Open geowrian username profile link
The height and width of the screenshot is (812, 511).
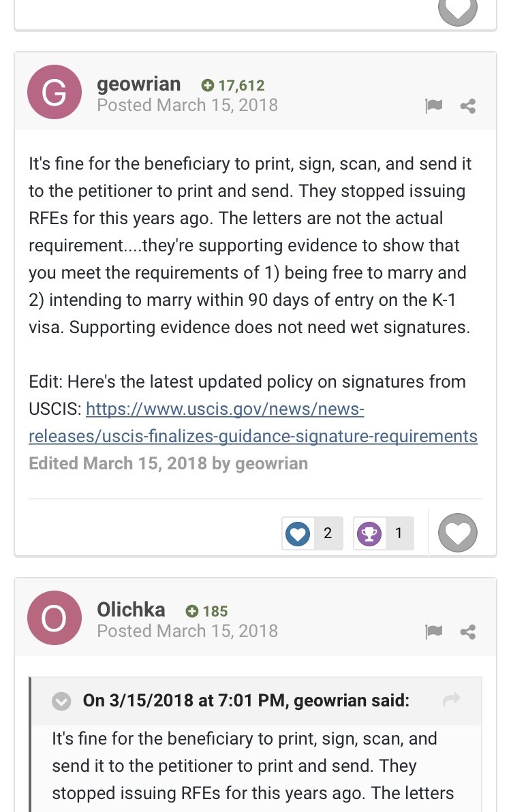click(x=139, y=84)
